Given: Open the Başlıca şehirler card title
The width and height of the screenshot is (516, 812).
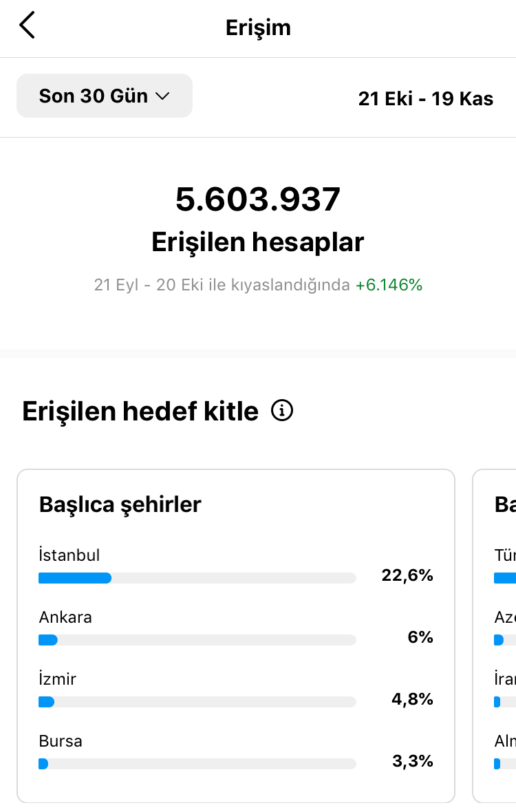Looking at the screenshot, I should pos(120,504).
